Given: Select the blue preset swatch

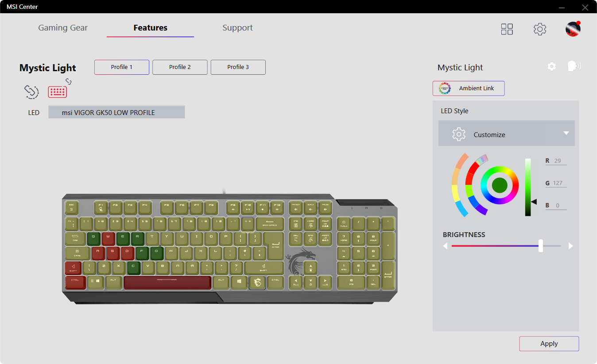Looking at the screenshot, I should pyautogui.click(x=473, y=203).
